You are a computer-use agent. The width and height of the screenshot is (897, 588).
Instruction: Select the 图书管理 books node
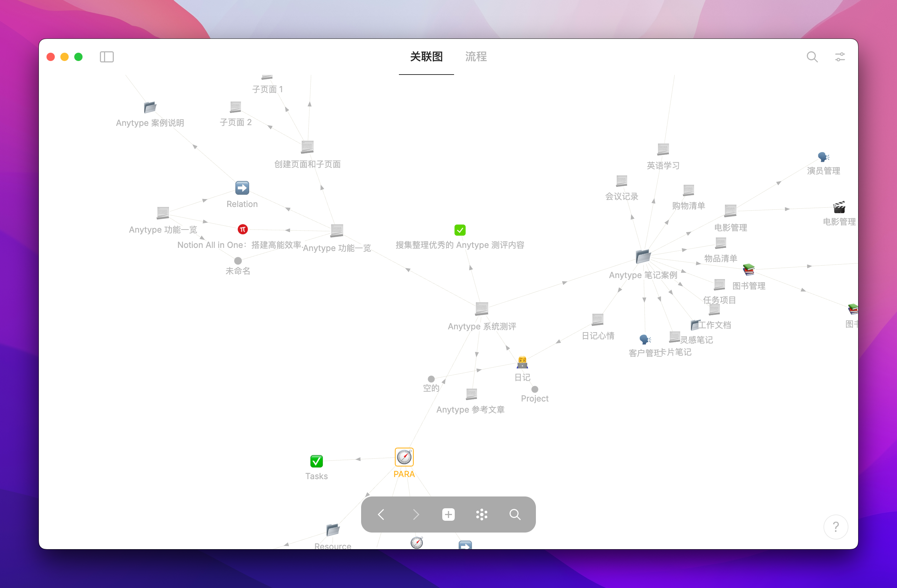point(749,270)
